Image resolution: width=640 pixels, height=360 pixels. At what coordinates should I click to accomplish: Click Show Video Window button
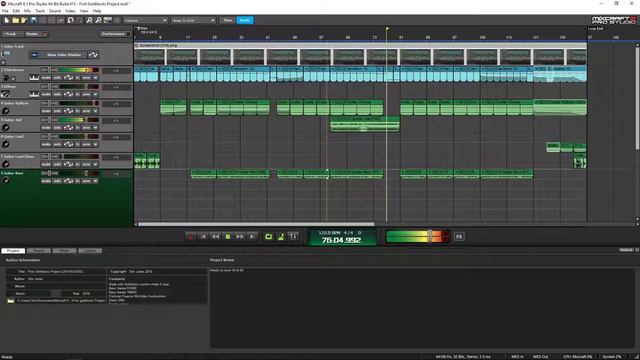click(58, 55)
